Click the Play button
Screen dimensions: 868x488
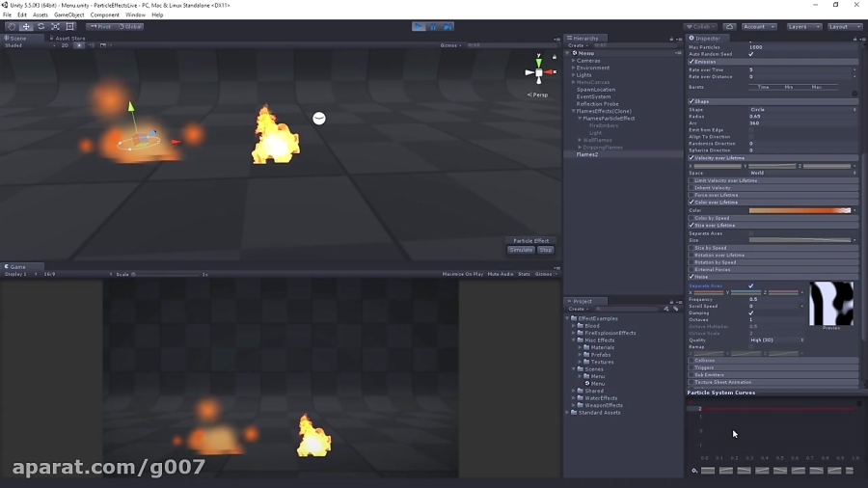[x=420, y=27]
